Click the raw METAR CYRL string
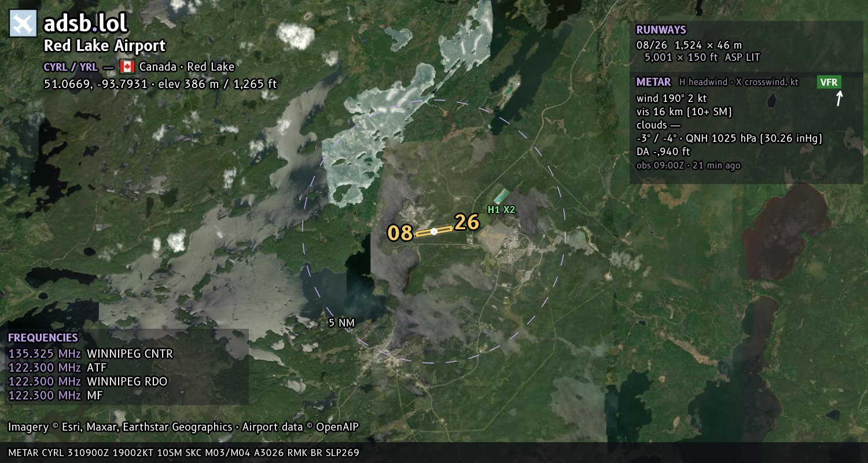Viewport: 868px width, 463px height. 183,453
